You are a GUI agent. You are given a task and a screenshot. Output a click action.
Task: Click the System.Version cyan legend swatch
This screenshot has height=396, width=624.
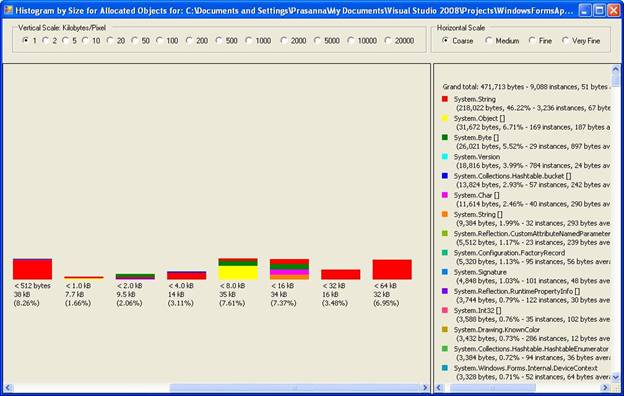[445, 156]
